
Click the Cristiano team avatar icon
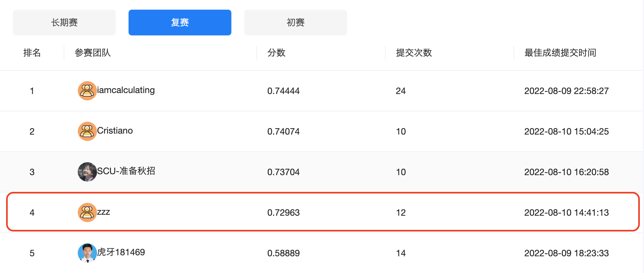[87, 131]
